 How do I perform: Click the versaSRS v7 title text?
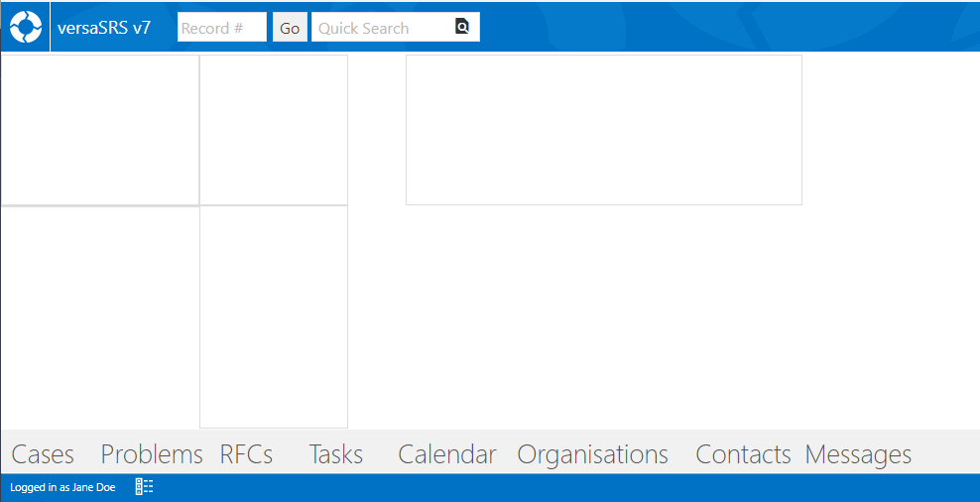point(104,28)
